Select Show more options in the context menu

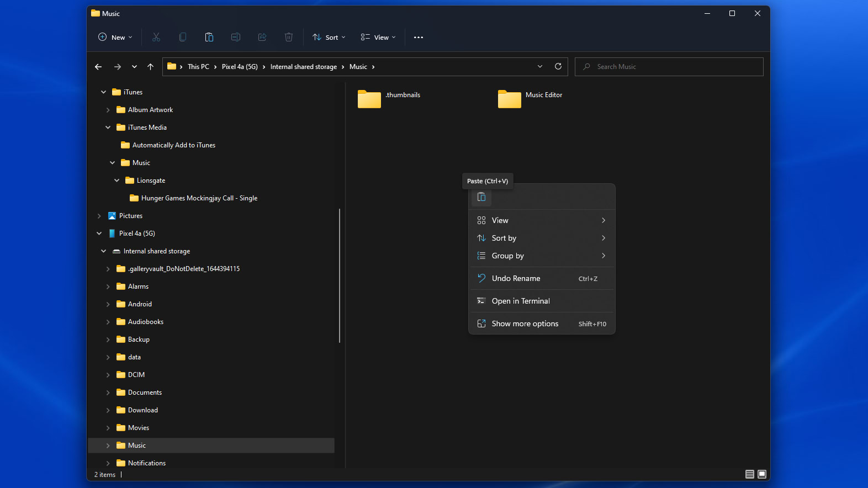click(525, 323)
